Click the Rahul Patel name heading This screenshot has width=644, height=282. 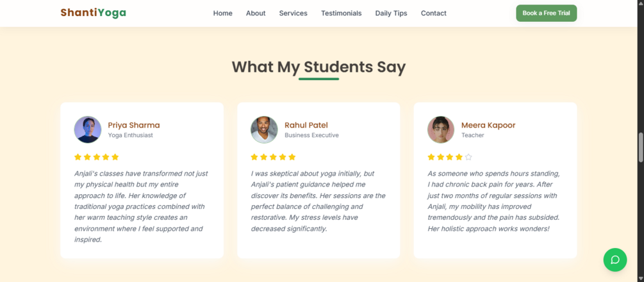pos(306,125)
